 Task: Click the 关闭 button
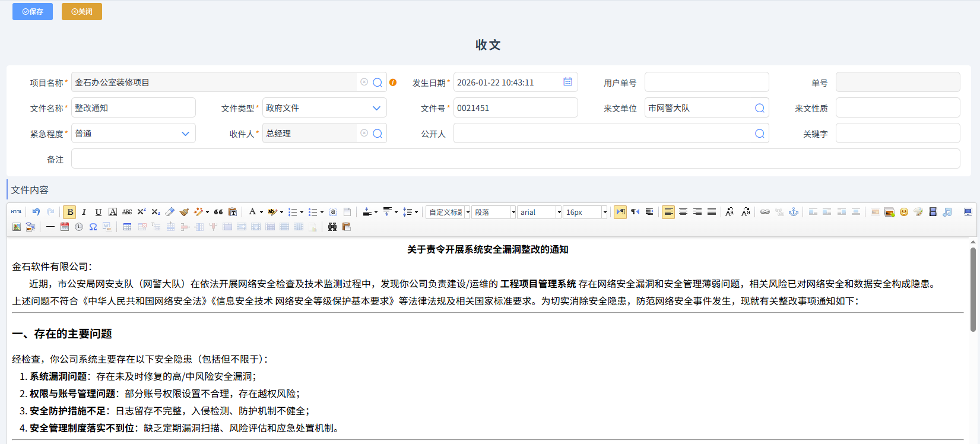coord(82,11)
